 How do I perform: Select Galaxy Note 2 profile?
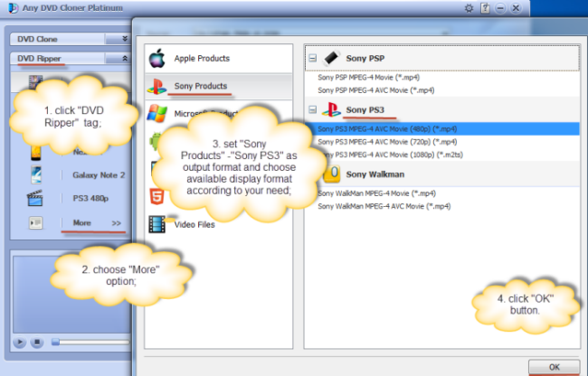(99, 174)
